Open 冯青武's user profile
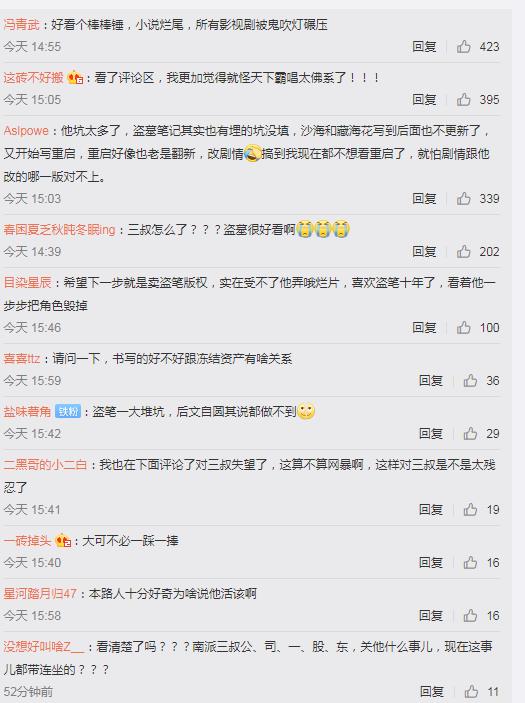The image size is (525, 703). click(x=22, y=25)
